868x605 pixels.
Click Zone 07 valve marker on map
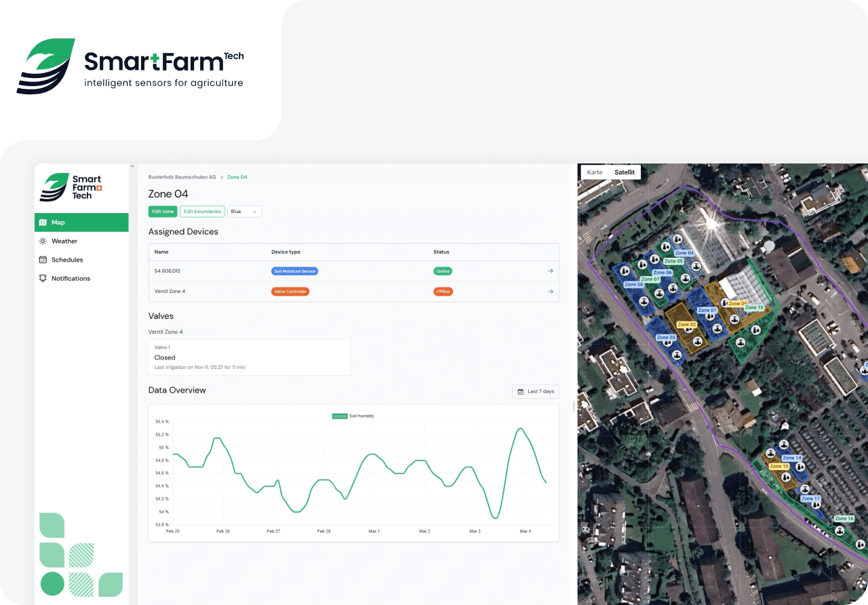point(659,294)
